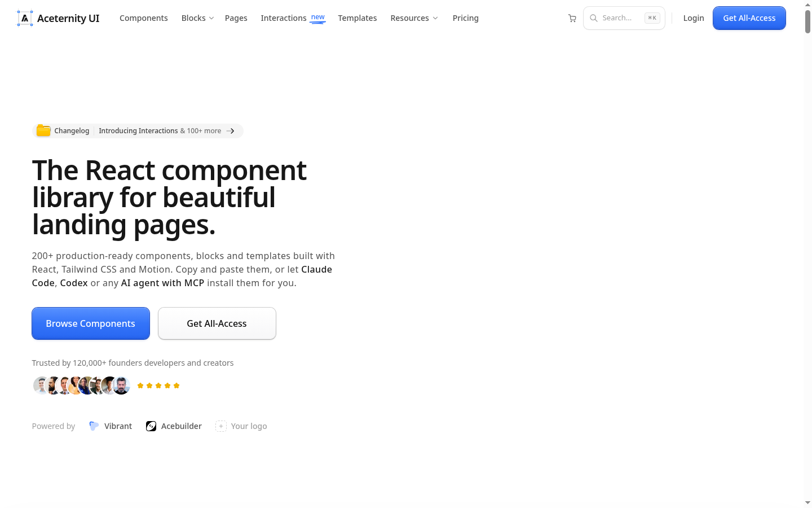Screen dimensions: 812x508
Task: Open the Pricing nav item
Action: (466, 18)
